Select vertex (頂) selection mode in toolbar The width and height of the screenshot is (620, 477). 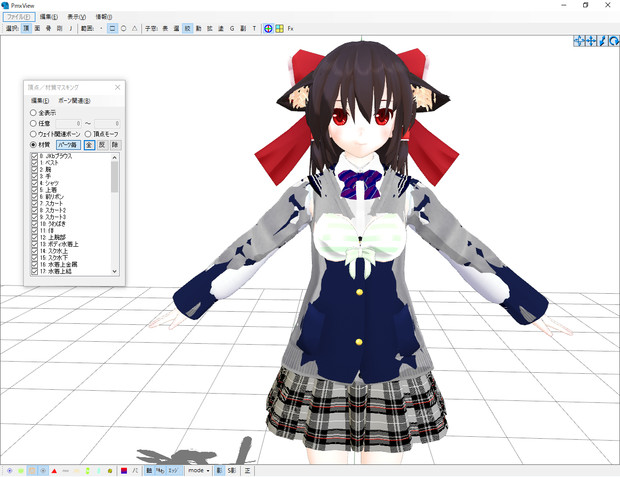pos(26,28)
